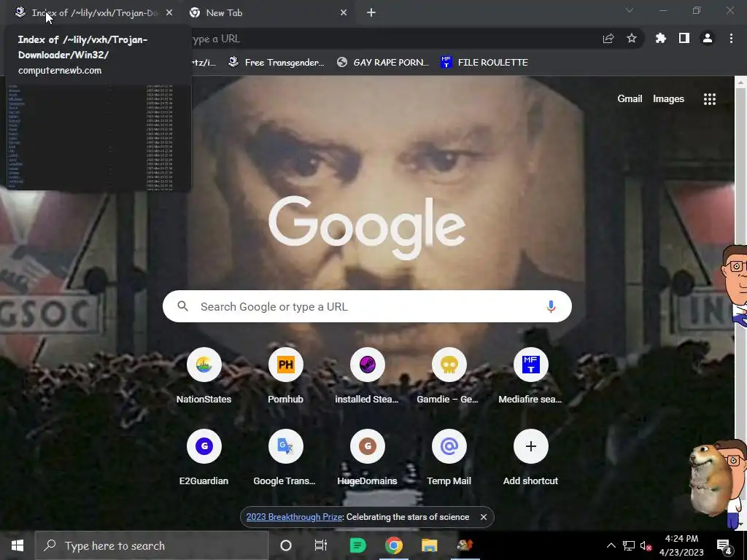Click the share this page icon
This screenshot has height=560, width=747.
[608, 39]
